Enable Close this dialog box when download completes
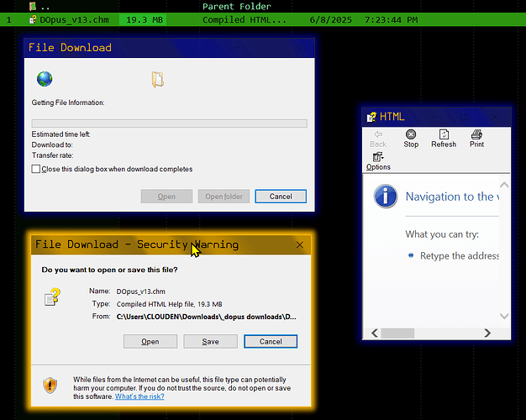The height and width of the screenshot is (420, 526). tap(36, 169)
